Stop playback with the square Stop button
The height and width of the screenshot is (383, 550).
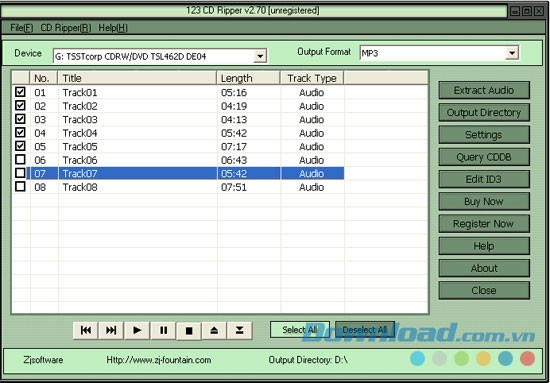pos(189,331)
